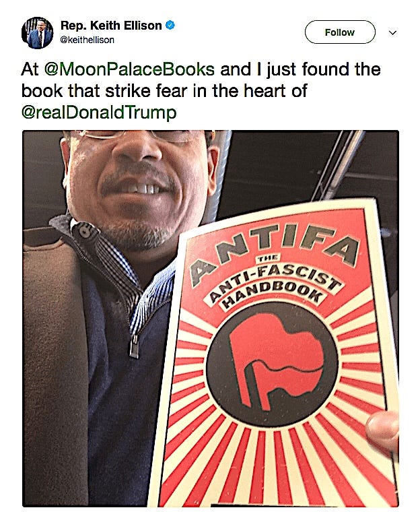This screenshot has height=512, width=420.
Task: Open the Rep. Keith Ellison display name
Action: point(111,26)
